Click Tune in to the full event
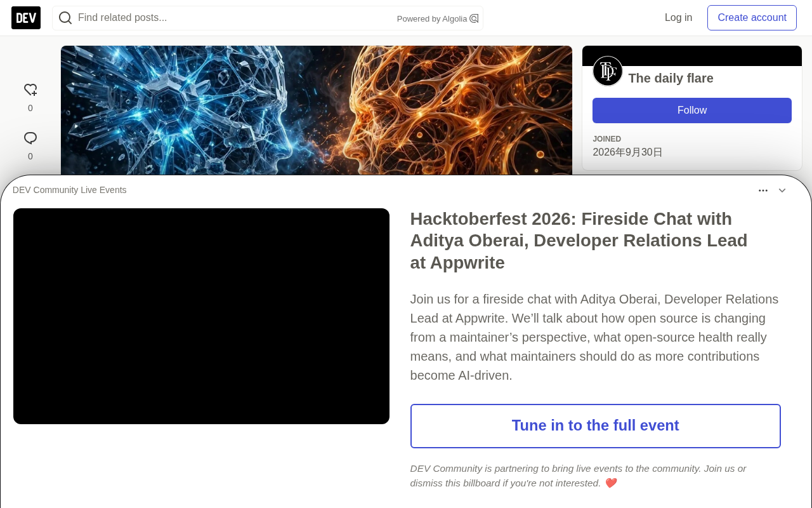 (596, 426)
